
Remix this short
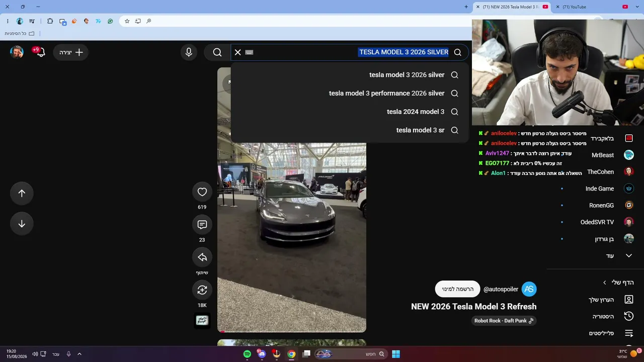tap(202, 290)
